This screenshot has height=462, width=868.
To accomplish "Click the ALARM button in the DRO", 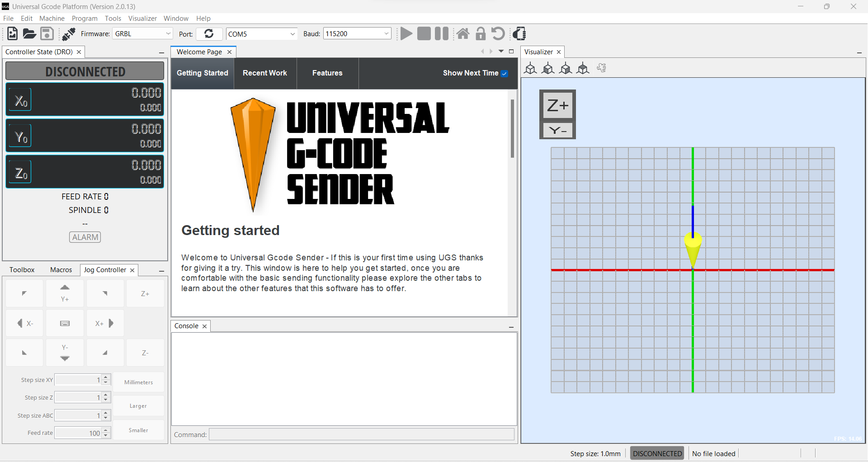I will tap(85, 237).
